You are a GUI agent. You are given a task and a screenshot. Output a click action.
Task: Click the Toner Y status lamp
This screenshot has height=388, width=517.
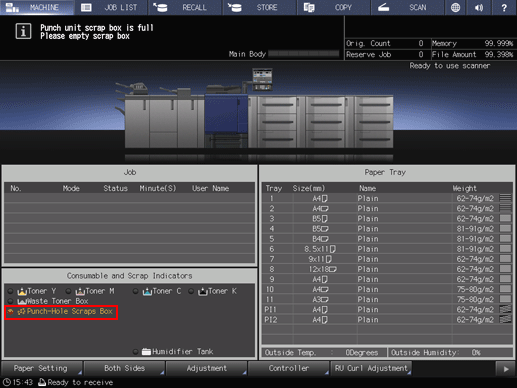point(11,291)
